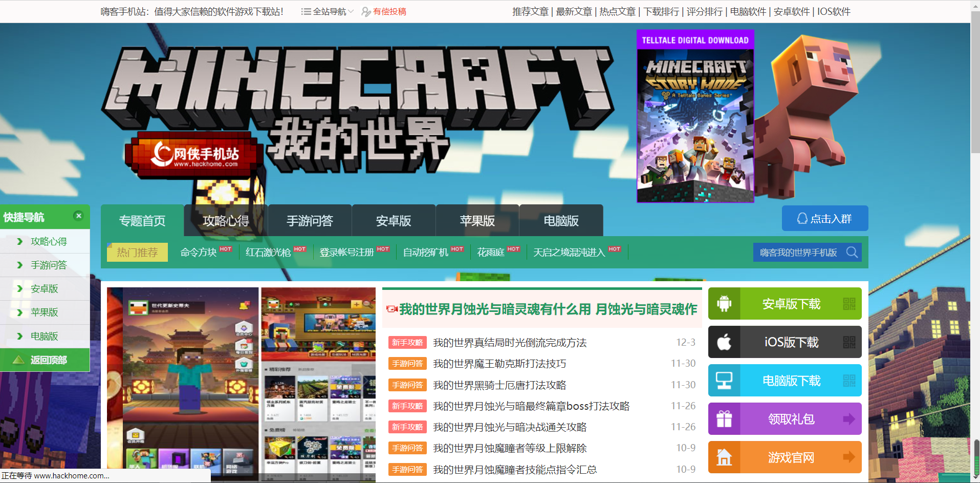Open the 评分排行 top link

tap(705, 11)
